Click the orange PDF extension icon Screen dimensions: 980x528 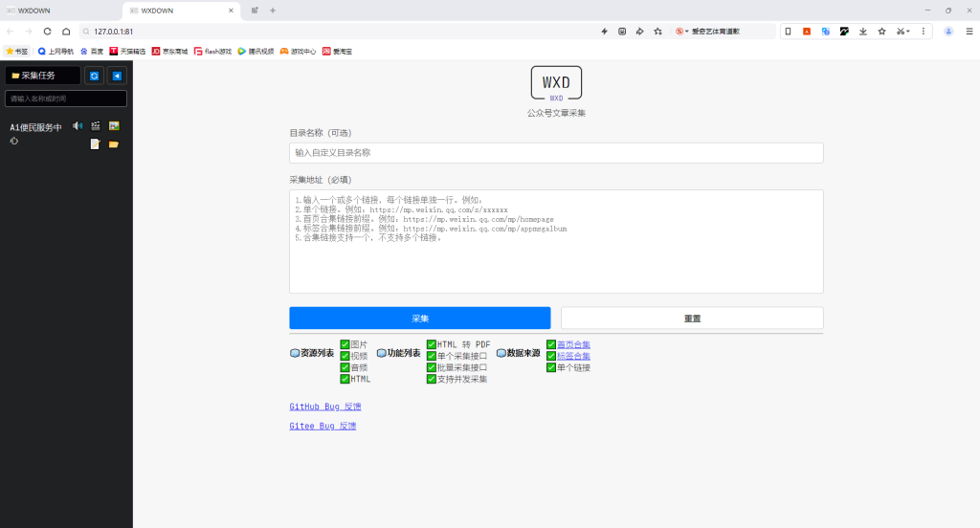pos(807,32)
